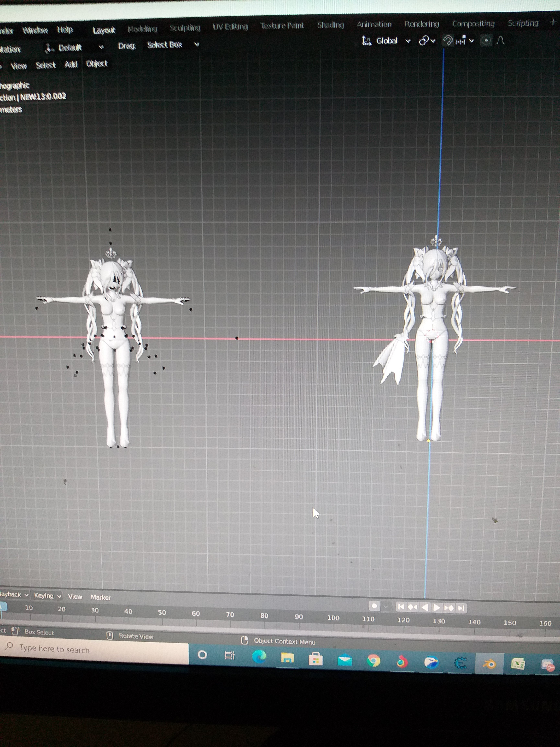This screenshot has height=747, width=560.
Task: Open the Object menu in viewport header
Action: 97,64
